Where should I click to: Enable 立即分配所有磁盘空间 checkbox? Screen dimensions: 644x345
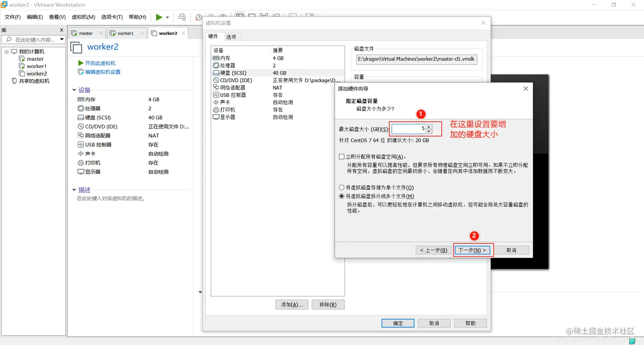(x=342, y=157)
